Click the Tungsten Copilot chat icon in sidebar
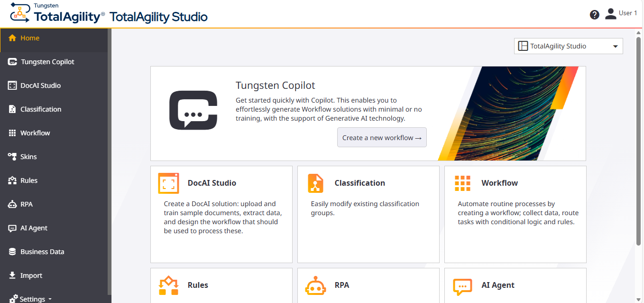 click(x=12, y=62)
